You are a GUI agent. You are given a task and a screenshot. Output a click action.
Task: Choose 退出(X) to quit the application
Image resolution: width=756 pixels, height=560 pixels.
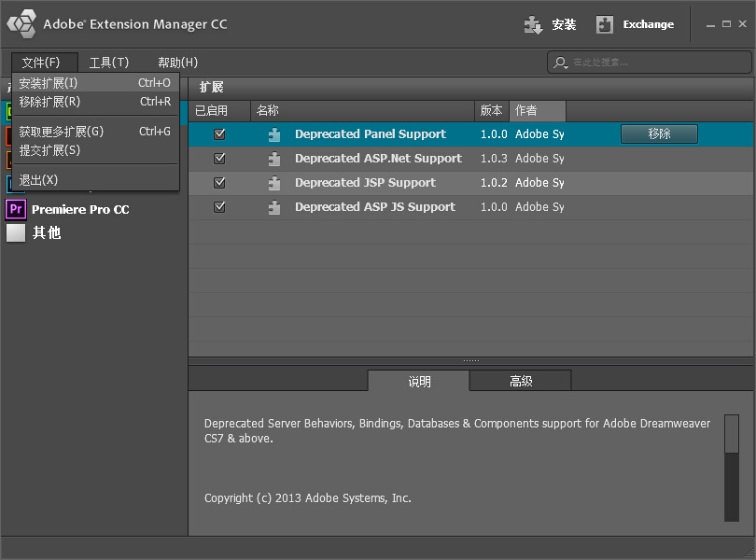click(95, 180)
